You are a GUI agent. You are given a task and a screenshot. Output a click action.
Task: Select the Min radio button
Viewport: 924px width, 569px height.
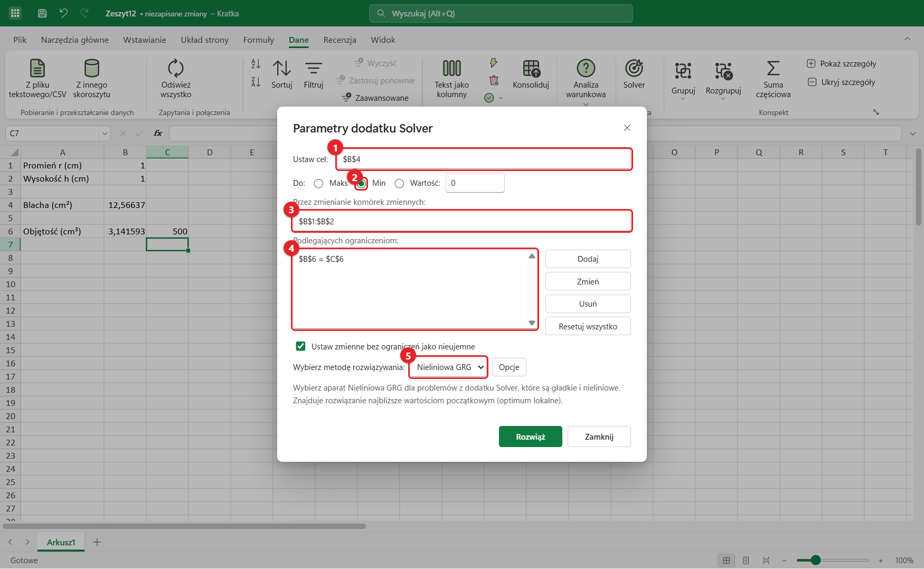(x=361, y=184)
